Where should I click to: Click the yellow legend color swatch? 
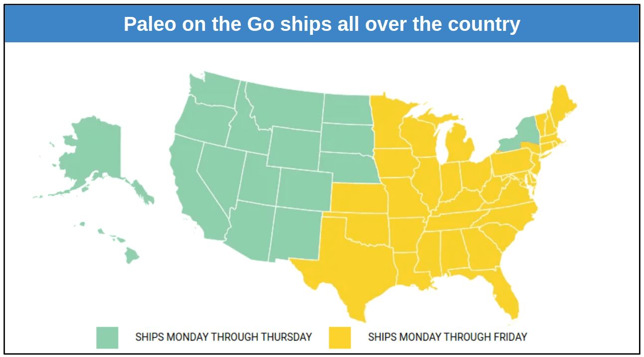pyautogui.click(x=340, y=337)
